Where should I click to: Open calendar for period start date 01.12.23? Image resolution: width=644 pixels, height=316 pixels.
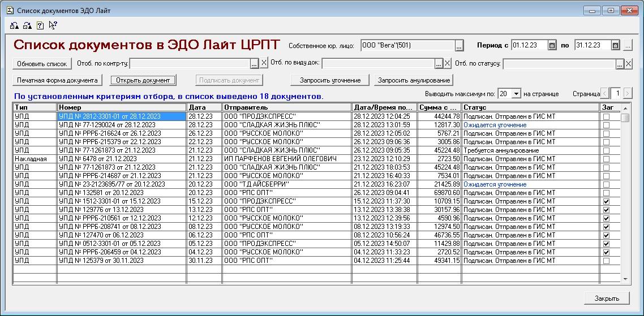pyautogui.click(x=552, y=46)
